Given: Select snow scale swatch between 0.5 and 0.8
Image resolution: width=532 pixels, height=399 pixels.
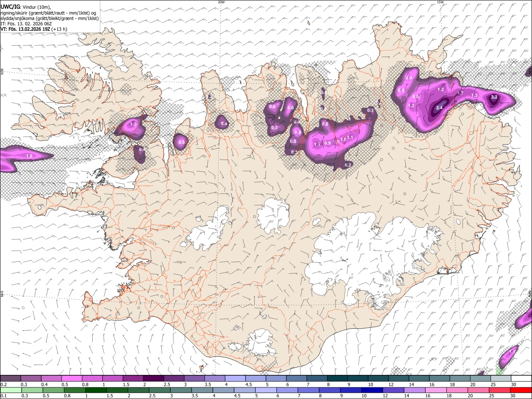Looking at the screenshot, I should coord(71,378).
